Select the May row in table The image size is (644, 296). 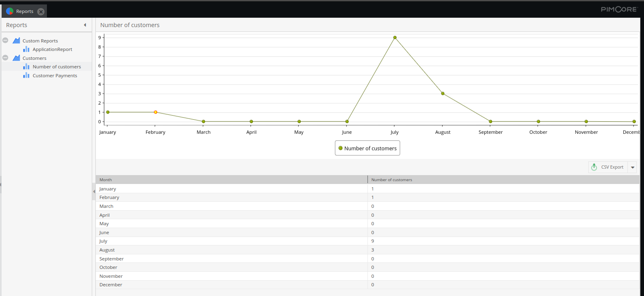(x=367, y=224)
